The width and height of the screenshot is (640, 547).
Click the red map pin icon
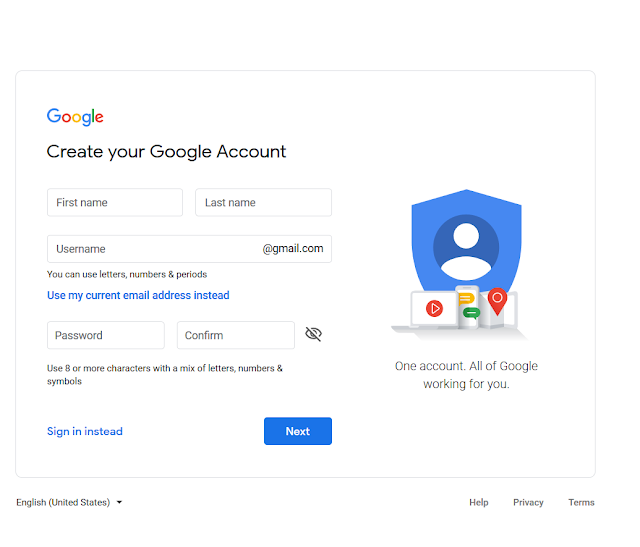497,301
